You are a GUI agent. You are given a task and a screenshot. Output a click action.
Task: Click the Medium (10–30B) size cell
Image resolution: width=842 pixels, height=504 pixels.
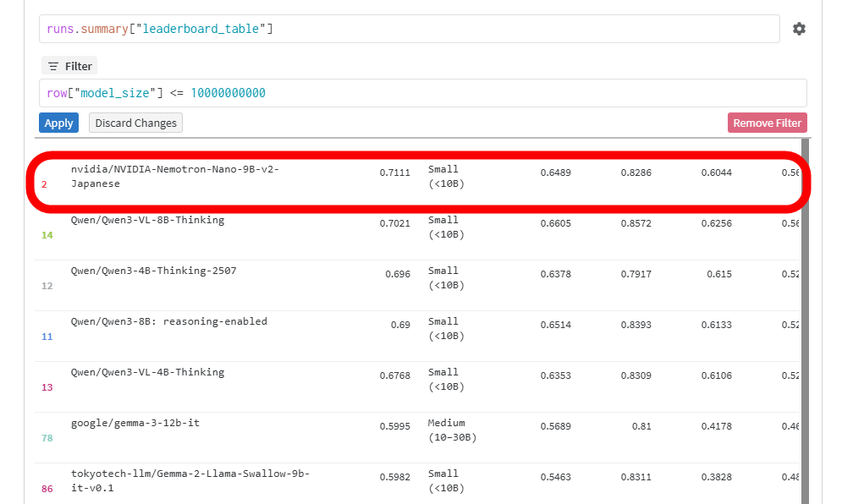452,430
